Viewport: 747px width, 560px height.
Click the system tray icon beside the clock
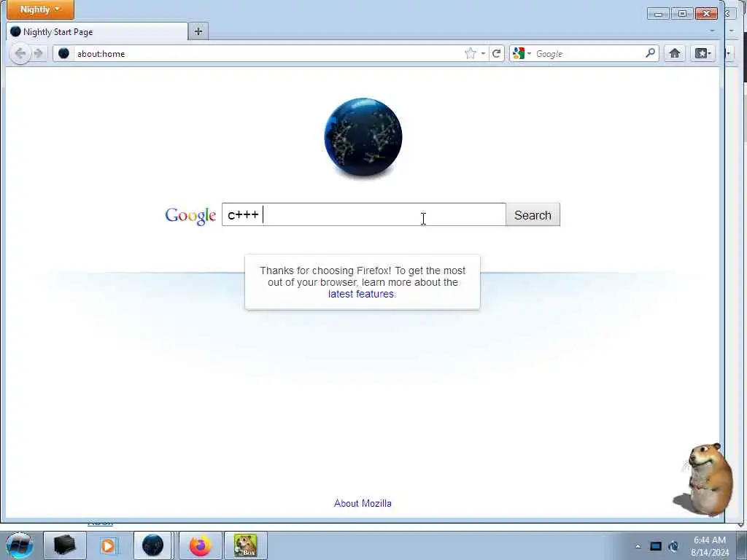point(673,546)
